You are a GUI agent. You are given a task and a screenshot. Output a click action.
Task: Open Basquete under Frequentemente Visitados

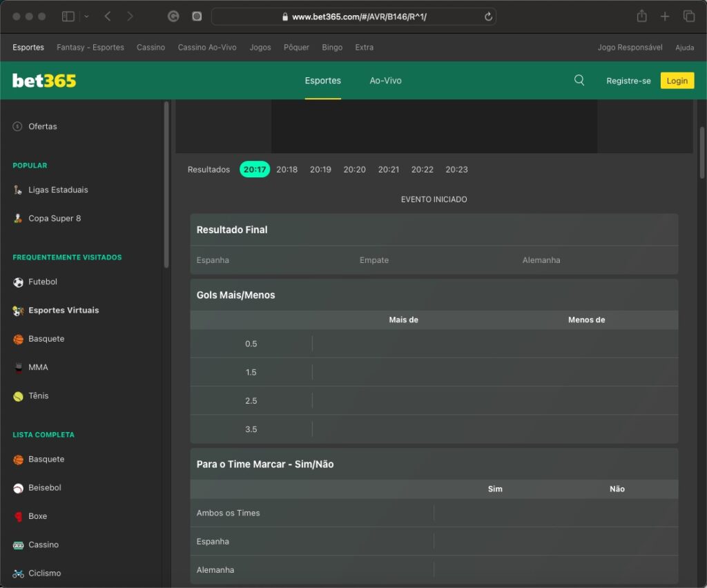46,339
